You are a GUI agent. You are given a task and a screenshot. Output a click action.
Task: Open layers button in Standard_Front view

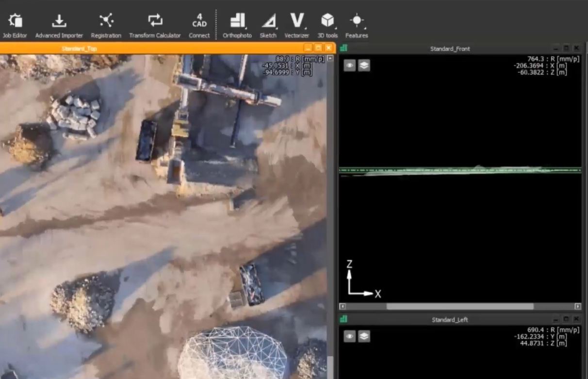point(364,66)
